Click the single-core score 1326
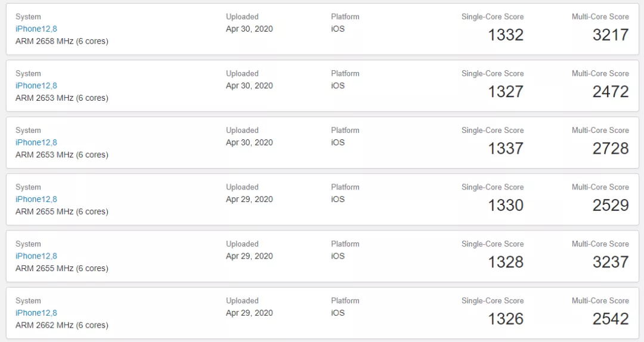Image resolution: width=644 pixels, height=342 pixels. pyautogui.click(x=506, y=319)
